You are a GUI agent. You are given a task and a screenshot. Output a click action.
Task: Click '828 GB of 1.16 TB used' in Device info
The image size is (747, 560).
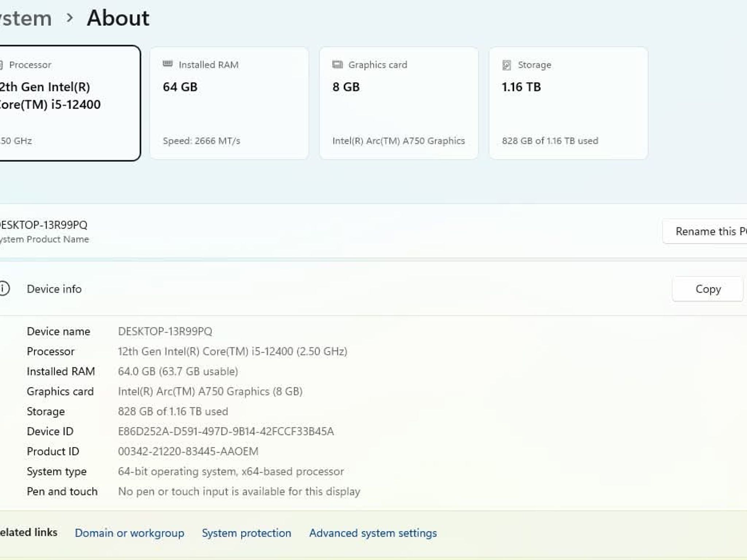point(173,411)
